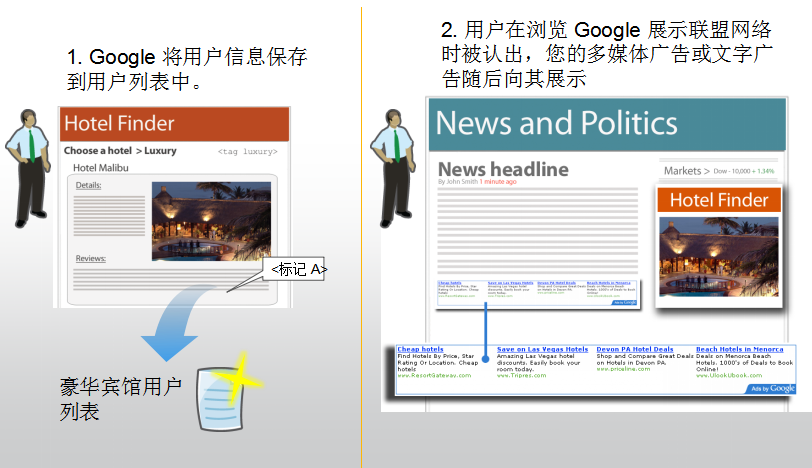Viewport: 812px width, 468px height.
Task: Click the person icon beside the Hotel Finder page
Action: point(28,169)
